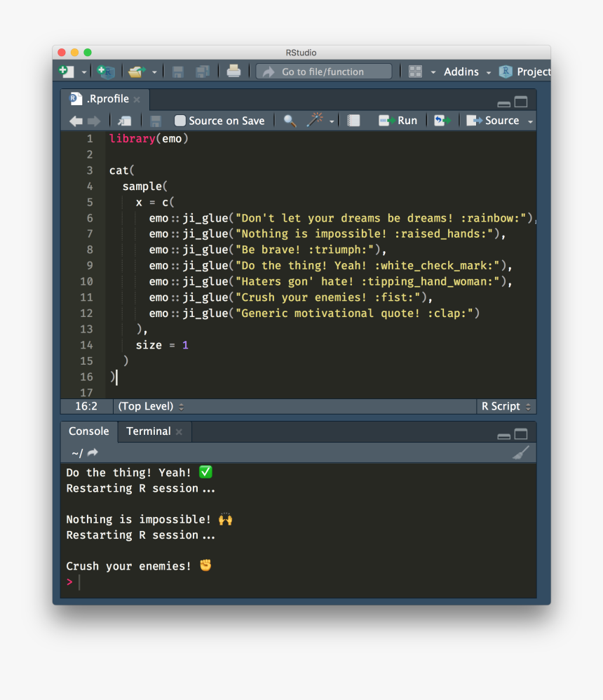Screen dimensions: 603x700
Task: Open the Run button to execute code
Action: [398, 120]
